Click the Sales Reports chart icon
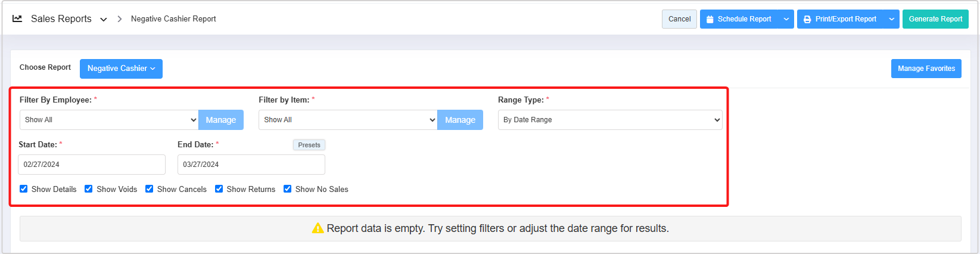The width and height of the screenshot is (980, 254). click(17, 18)
